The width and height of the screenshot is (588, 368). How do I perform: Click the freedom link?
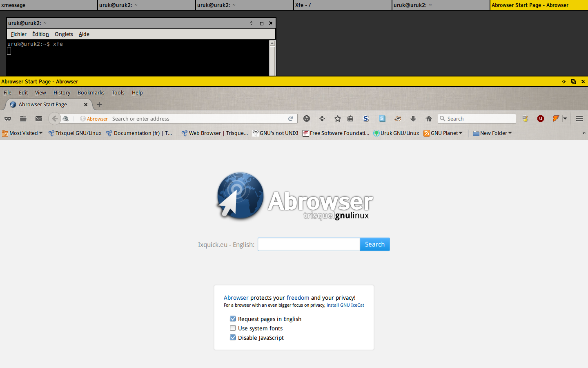tap(298, 298)
